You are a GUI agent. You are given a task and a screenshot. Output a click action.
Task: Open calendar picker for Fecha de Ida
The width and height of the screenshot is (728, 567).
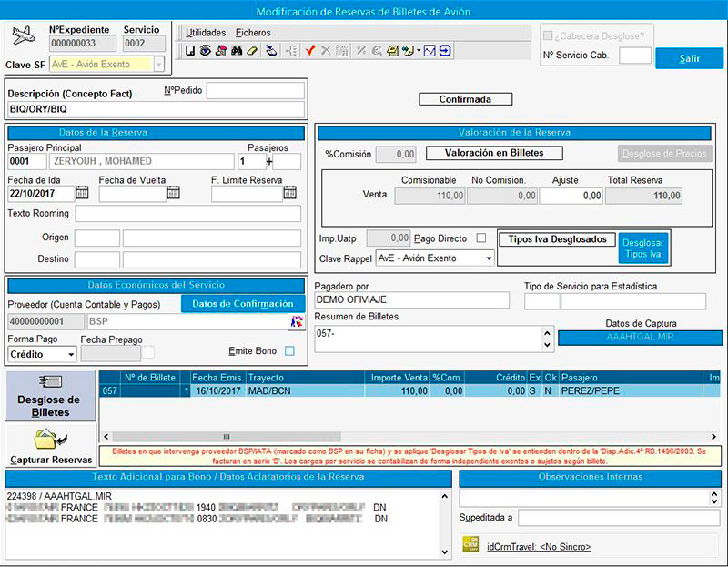pos(82,193)
